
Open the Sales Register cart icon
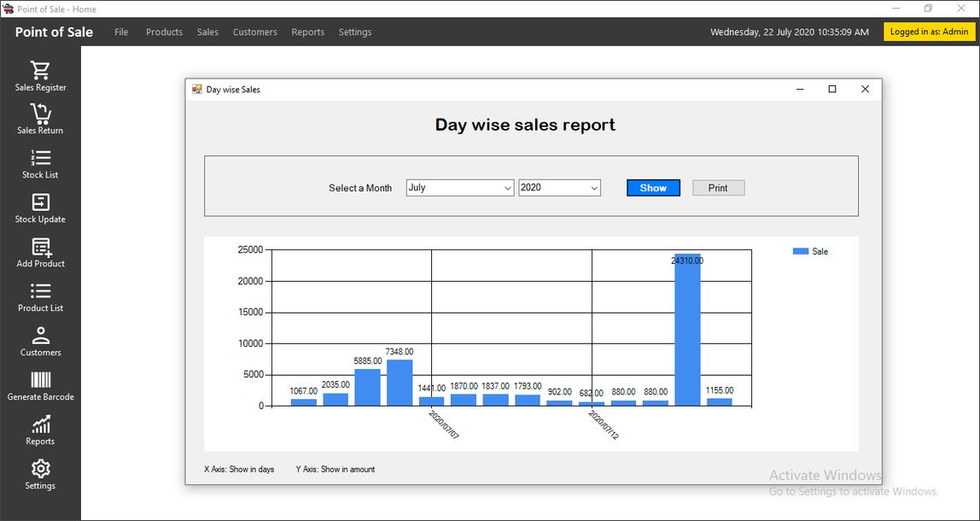click(41, 70)
